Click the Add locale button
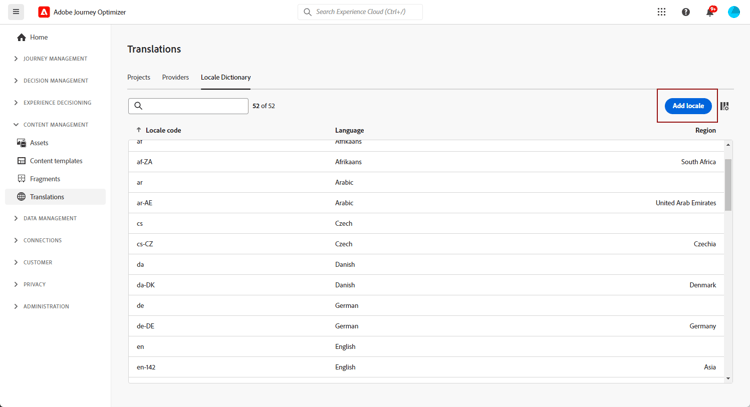Screen dimensions: 750x407 point(688,106)
